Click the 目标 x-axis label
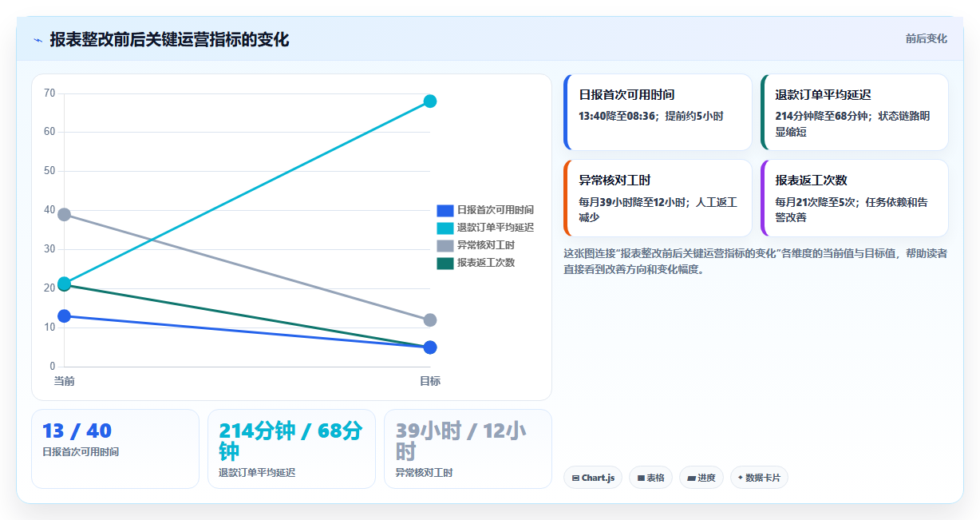Screen dimensions: 980x520 [x=430, y=381]
